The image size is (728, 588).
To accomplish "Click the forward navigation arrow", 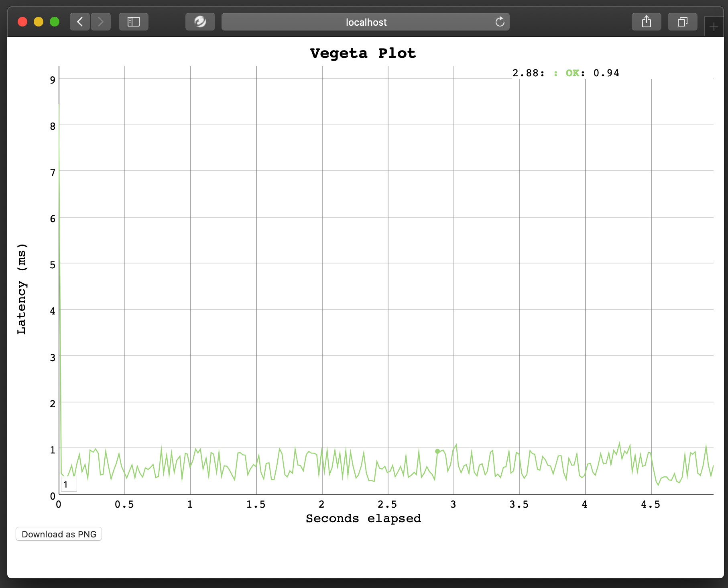I will pyautogui.click(x=101, y=22).
